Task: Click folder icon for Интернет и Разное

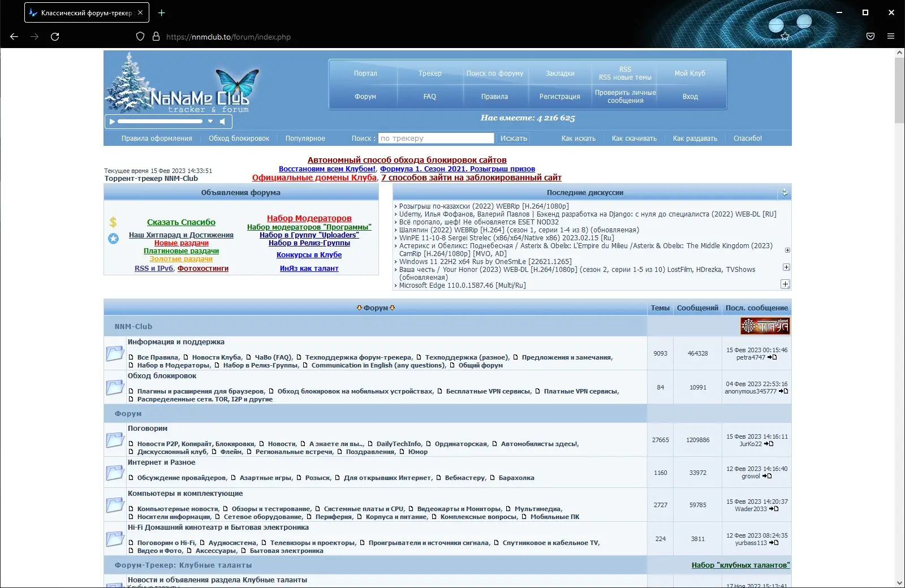Action: 115,473
